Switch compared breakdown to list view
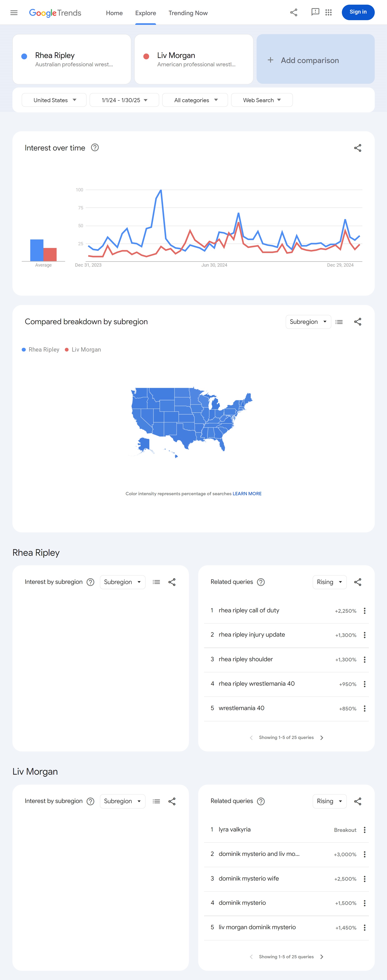Viewport: 387px width, 980px height. [339, 322]
